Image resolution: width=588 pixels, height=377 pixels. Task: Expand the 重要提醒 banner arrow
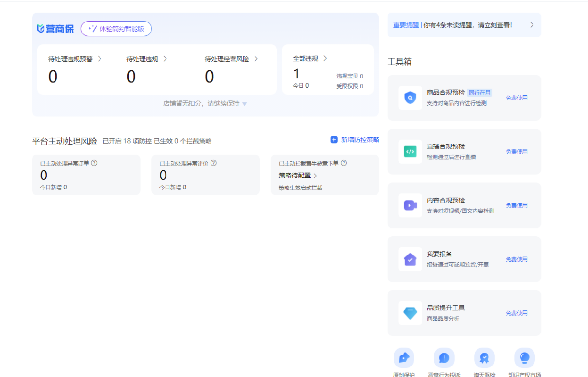pos(532,25)
